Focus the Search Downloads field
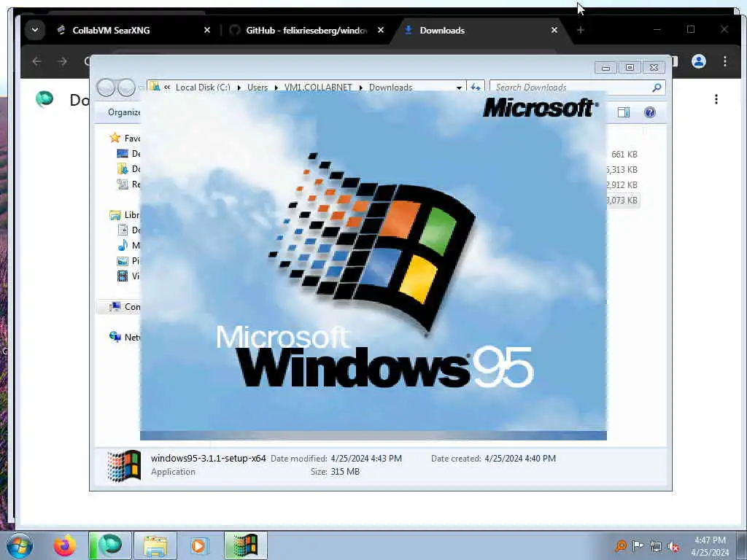This screenshot has width=747, height=560. point(572,87)
